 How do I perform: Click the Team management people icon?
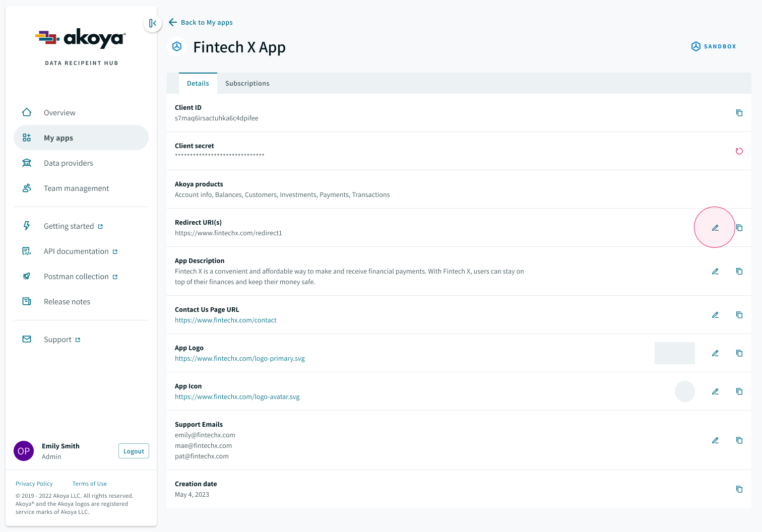(27, 188)
